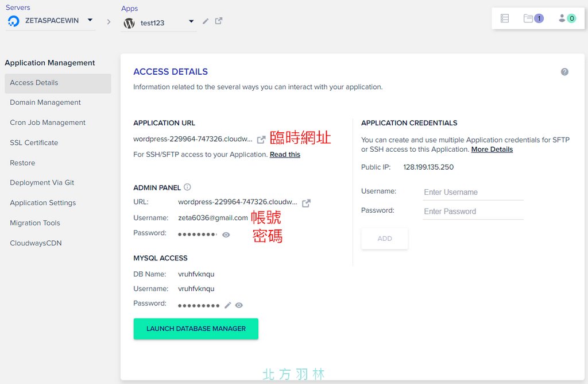Click the DigitalOcean server logo icon
The width and height of the screenshot is (588, 384).
point(14,21)
